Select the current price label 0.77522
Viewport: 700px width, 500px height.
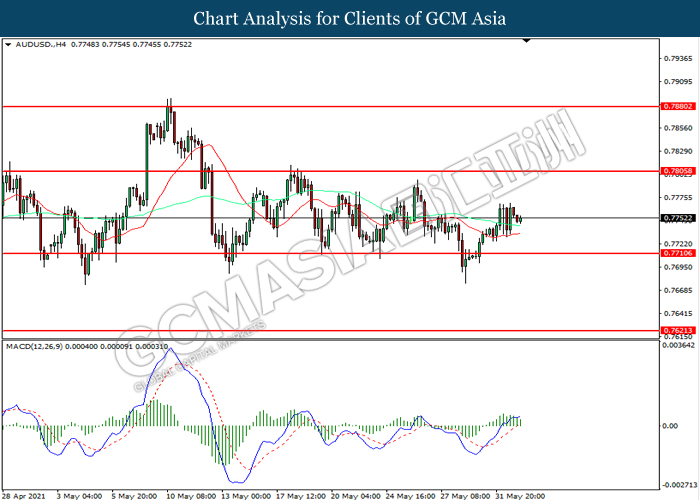678,218
